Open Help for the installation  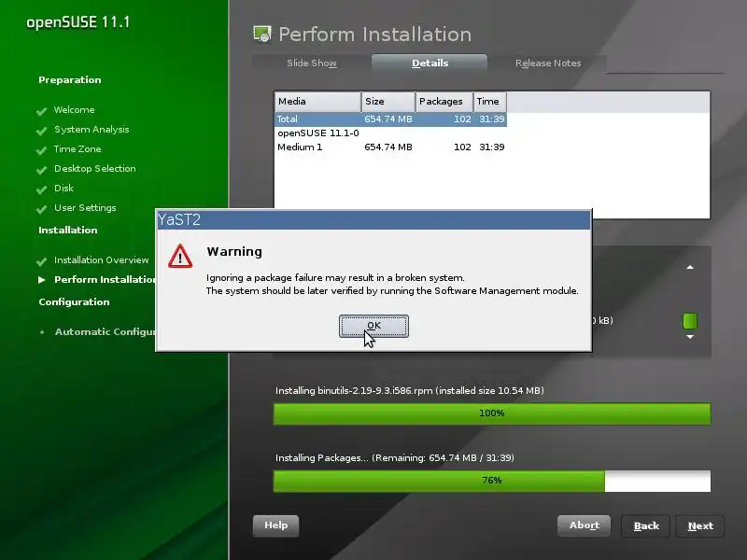(x=275, y=525)
